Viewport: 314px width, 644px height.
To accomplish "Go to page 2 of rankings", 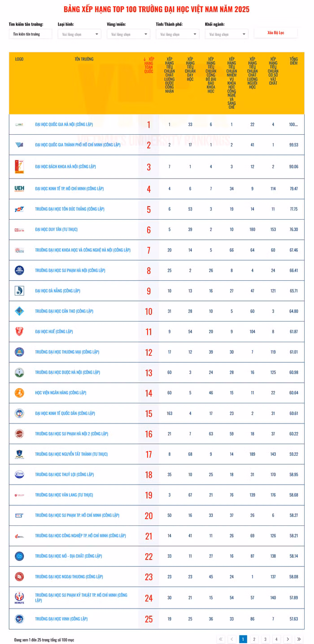I will pos(254,639).
